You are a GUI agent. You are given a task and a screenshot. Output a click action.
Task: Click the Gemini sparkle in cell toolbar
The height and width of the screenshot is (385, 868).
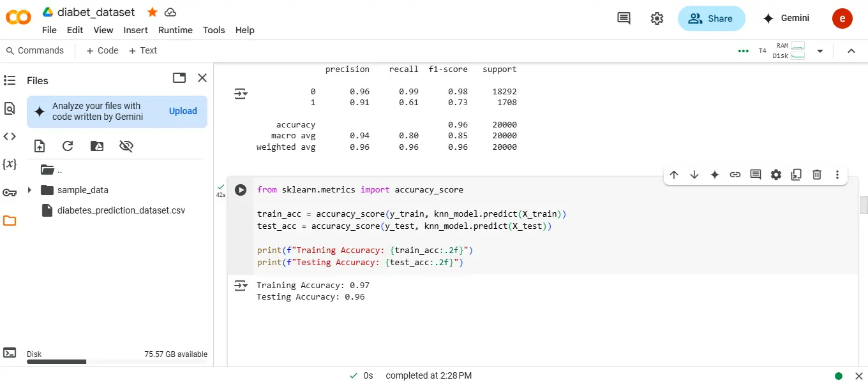(x=715, y=175)
